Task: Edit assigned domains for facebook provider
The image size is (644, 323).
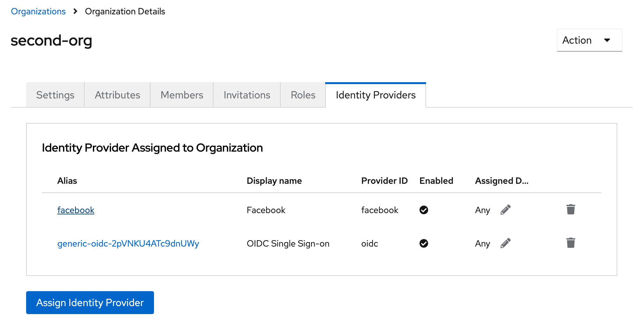Action: point(506,210)
